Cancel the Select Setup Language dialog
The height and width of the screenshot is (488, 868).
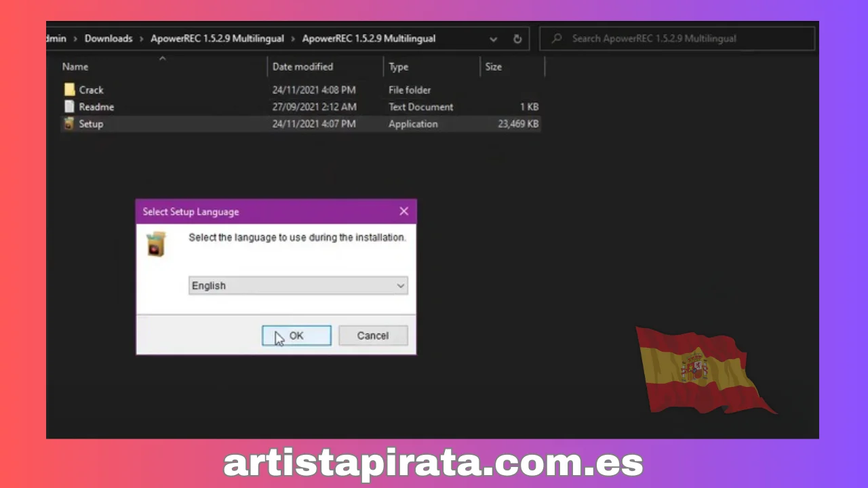click(373, 335)
